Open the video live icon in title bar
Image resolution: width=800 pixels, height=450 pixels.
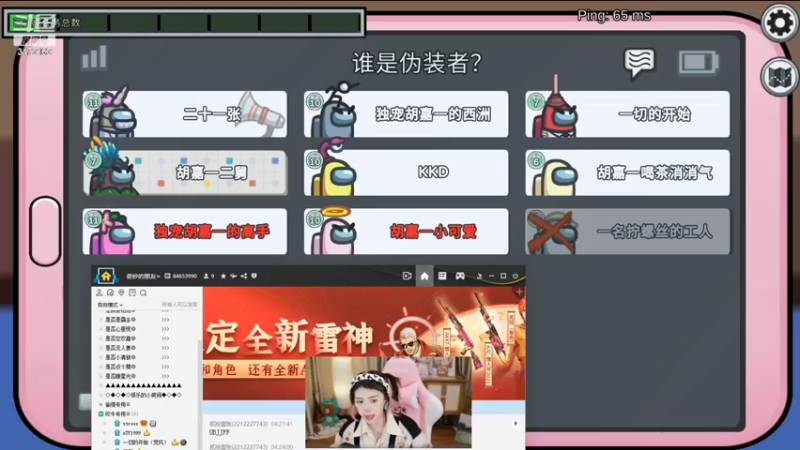[x=407, y=276]
